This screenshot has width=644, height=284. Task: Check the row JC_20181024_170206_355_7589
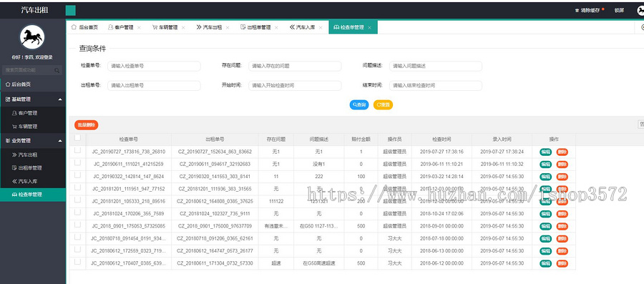[x=77, y=212]
